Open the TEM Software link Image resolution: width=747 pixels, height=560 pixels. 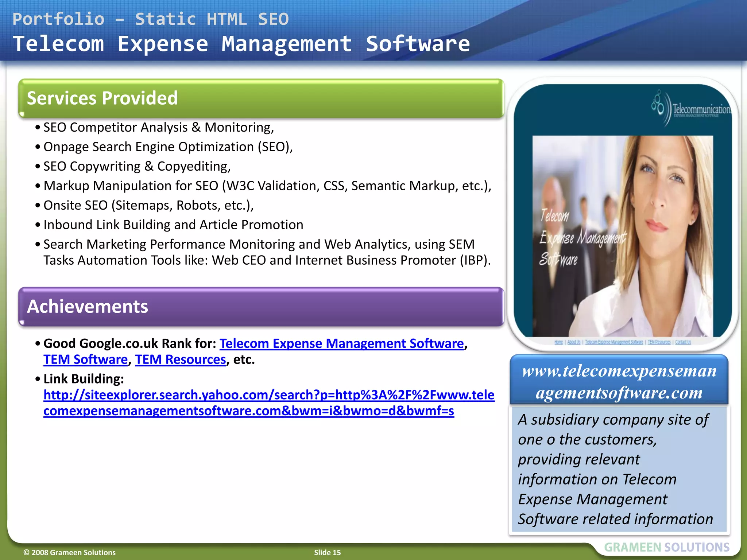(x=86, y=359)
